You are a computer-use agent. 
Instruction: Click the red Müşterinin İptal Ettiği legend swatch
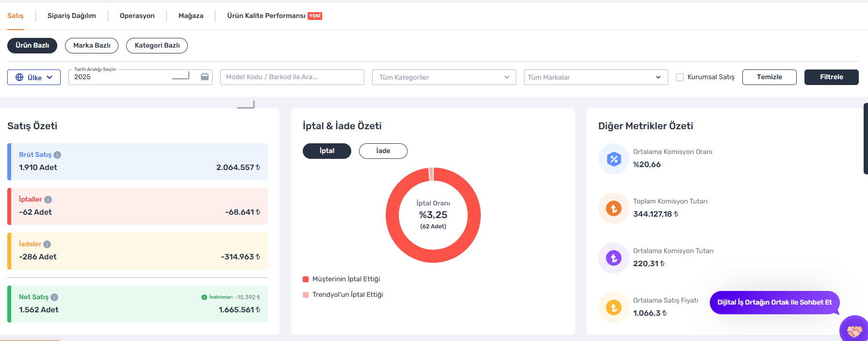(x=306, y=279)
